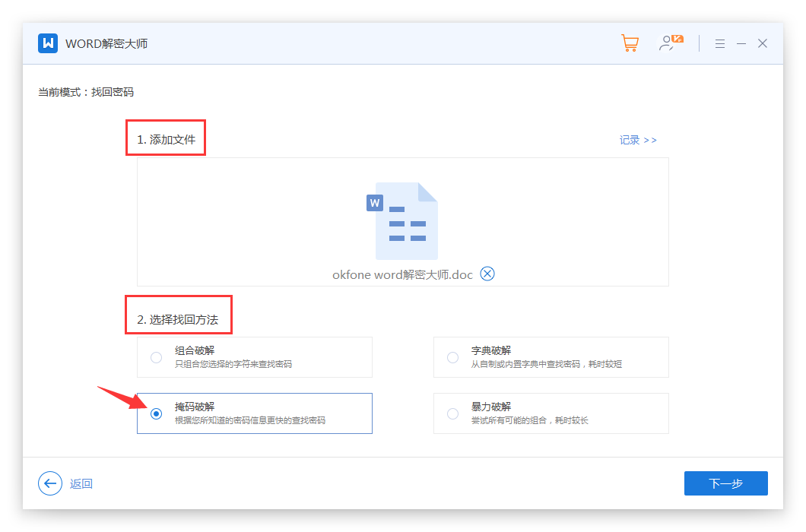Viewport: 806px width, 532px height.
Task: Click the 返回 link text
Action: 81,483
